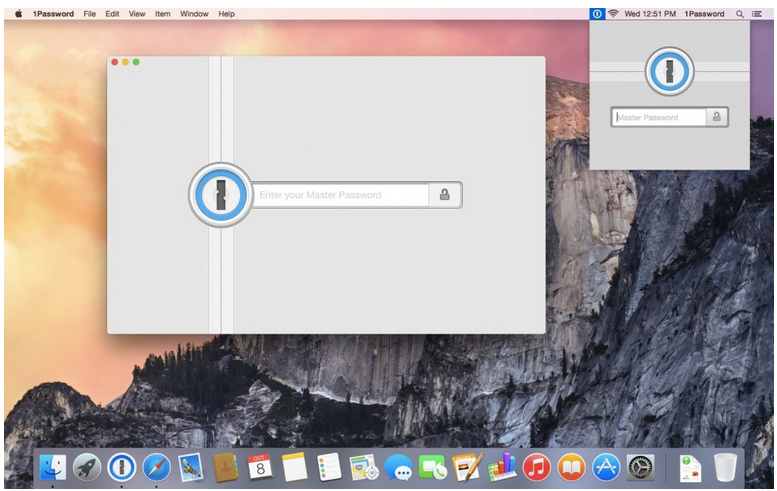Open the View menu
Viewport: 777px width, 491px height.
coord(137,14)
